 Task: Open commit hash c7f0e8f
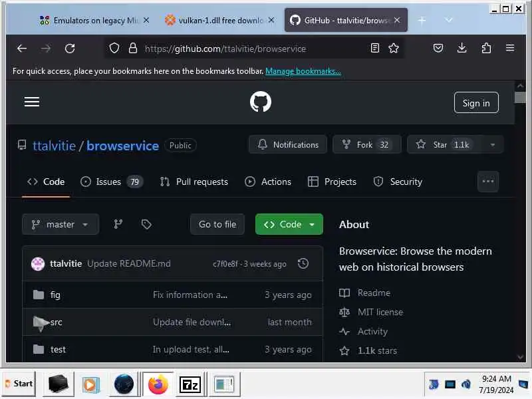point(225,264)
